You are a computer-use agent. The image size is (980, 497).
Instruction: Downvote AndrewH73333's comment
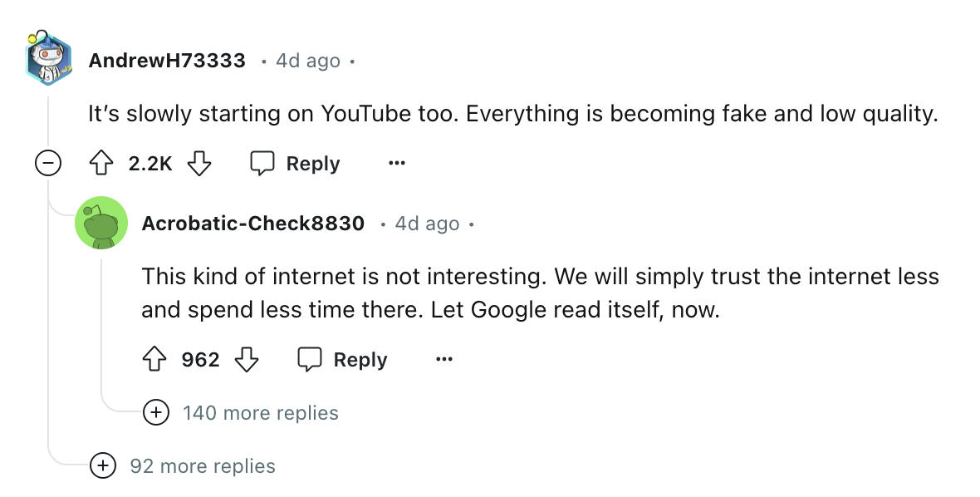[x=199, y=164]
